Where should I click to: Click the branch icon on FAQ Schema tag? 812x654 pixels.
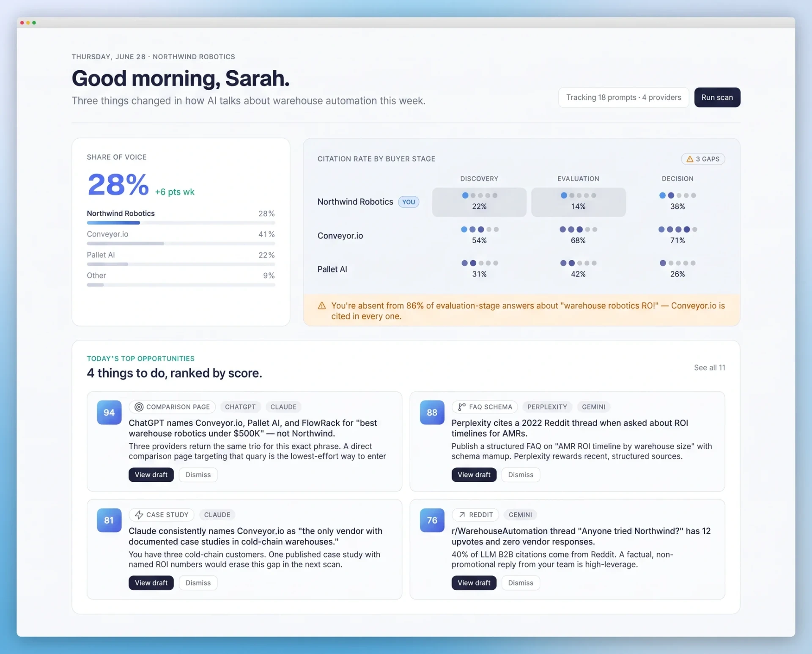tap(462, 407)
